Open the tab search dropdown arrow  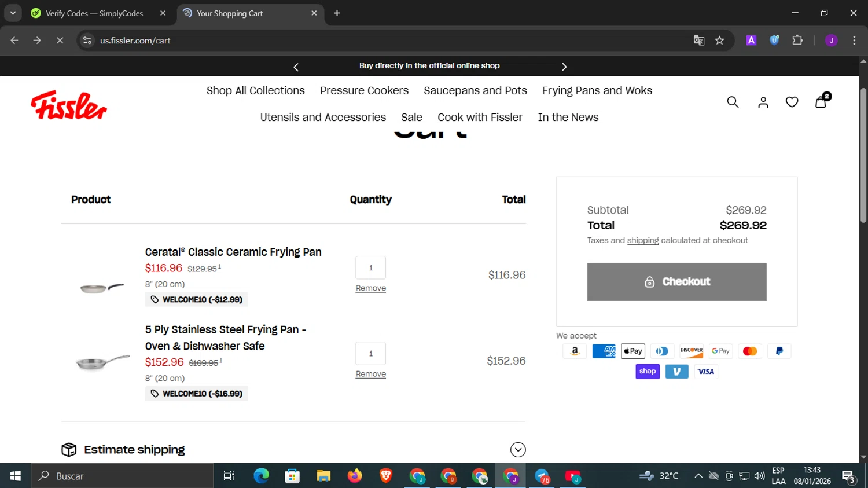pyautogui.click(x=13, y=13)
